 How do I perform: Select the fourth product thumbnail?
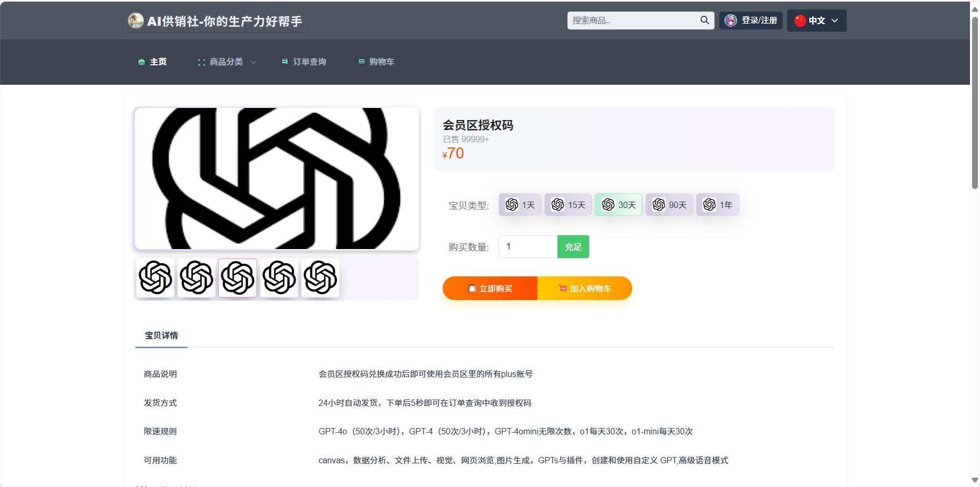[279, 277]
